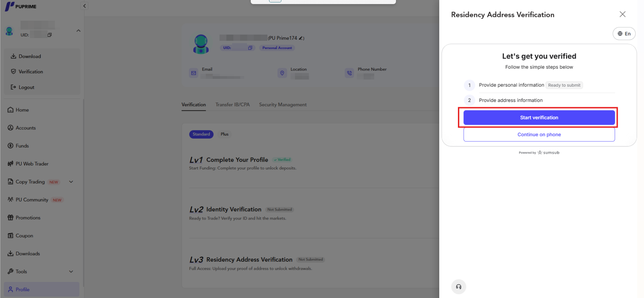Select the Verification tab
Image resolution: width=644 pixels, height=298 pixels.
coord(194,105)
